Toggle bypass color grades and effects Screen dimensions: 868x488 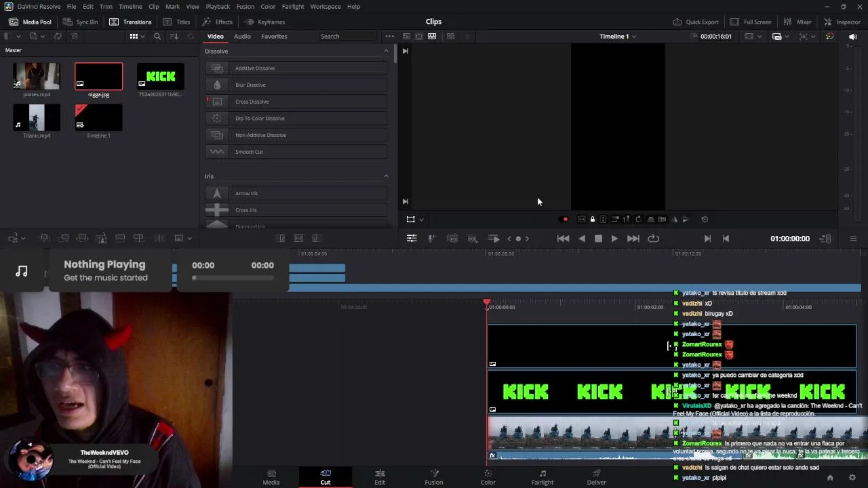[829, 37]
